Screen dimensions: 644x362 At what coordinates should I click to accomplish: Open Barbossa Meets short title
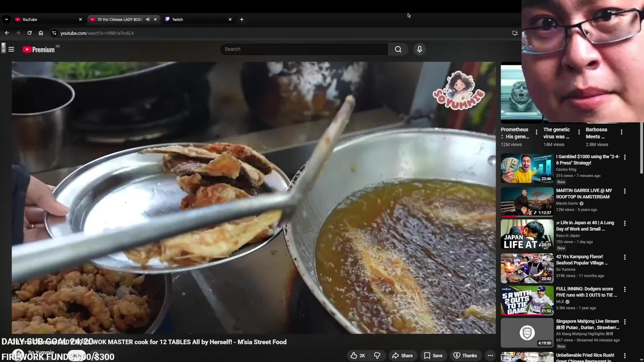click(x=597, y=133)
